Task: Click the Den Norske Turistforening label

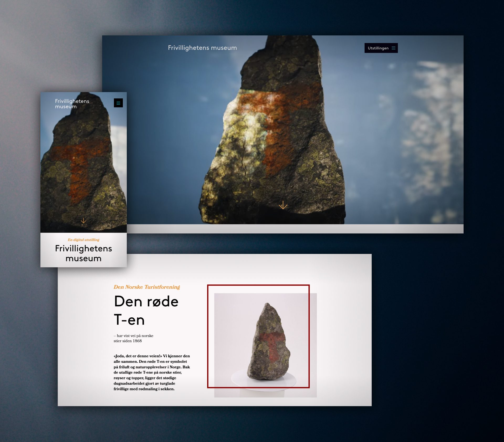Action: (x=146, y=287)
